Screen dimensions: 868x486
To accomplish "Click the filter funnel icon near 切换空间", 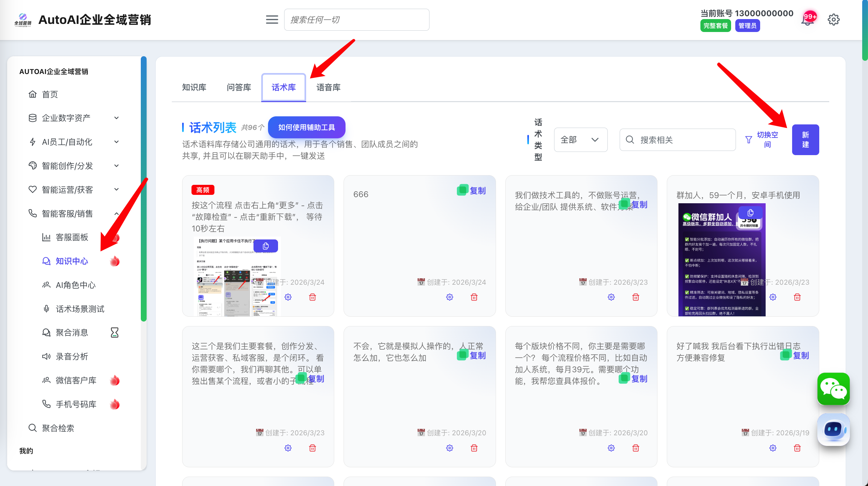I will [x=749, y=140].
